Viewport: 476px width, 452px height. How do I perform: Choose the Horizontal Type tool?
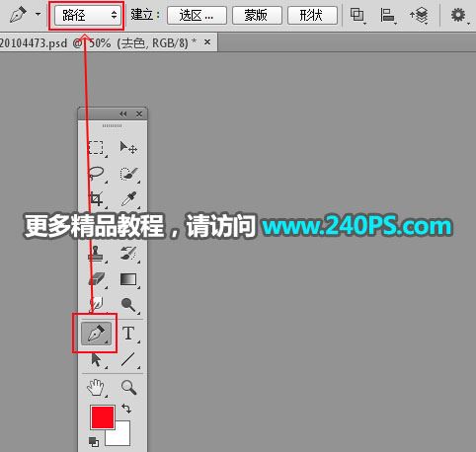[128, 334]
